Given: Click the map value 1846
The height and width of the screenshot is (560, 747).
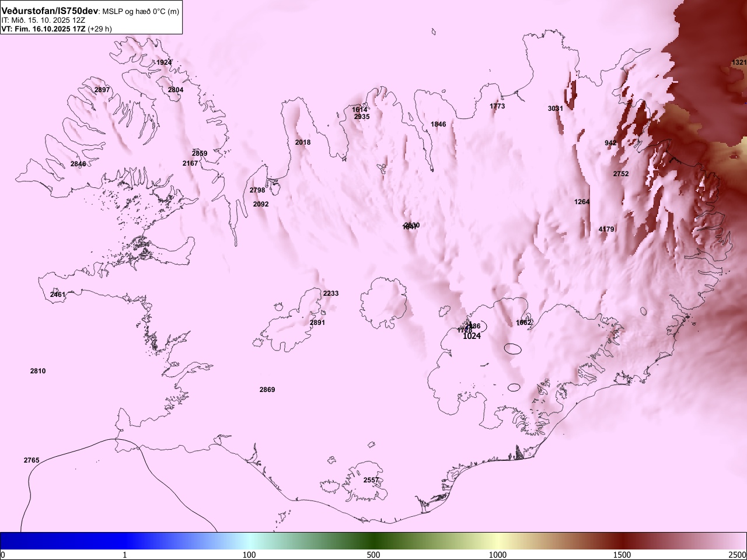Looking at the screenshot, I should tap(438, 124).
